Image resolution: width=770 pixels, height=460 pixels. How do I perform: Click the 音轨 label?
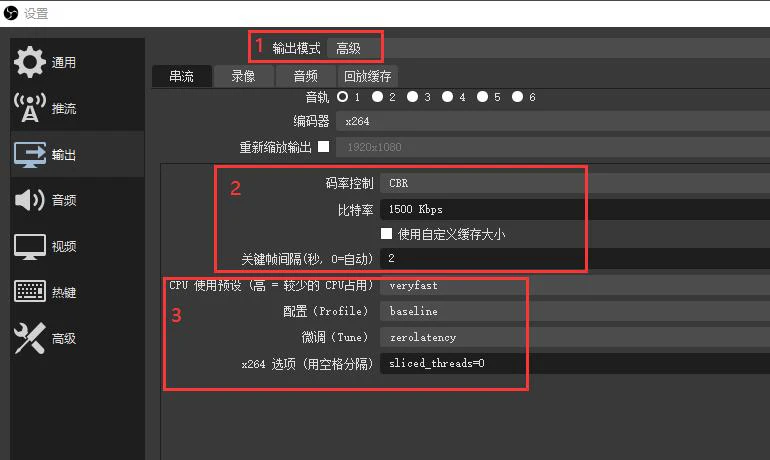(x=317, y=97)
